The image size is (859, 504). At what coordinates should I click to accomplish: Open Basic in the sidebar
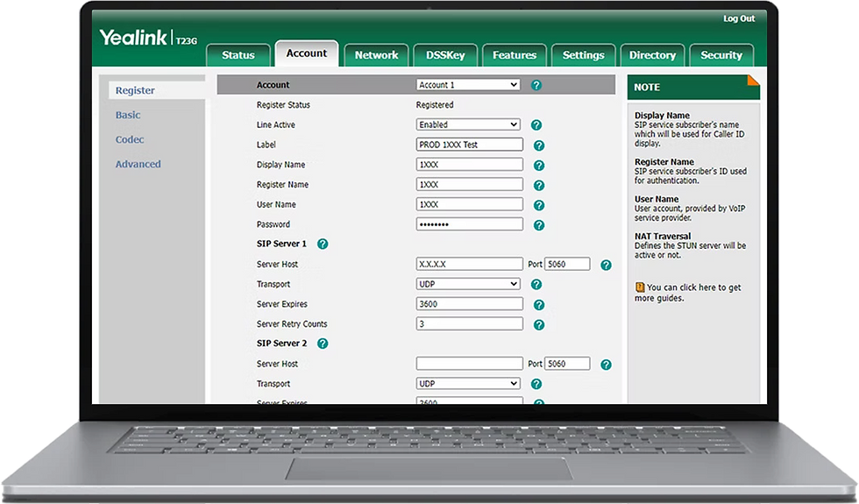[128, 115]
